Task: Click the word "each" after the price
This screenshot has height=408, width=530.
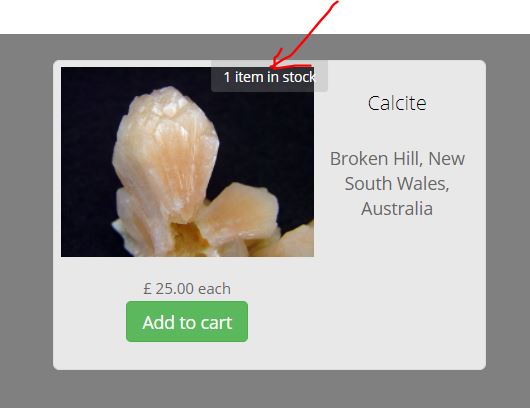Action: 214,289
